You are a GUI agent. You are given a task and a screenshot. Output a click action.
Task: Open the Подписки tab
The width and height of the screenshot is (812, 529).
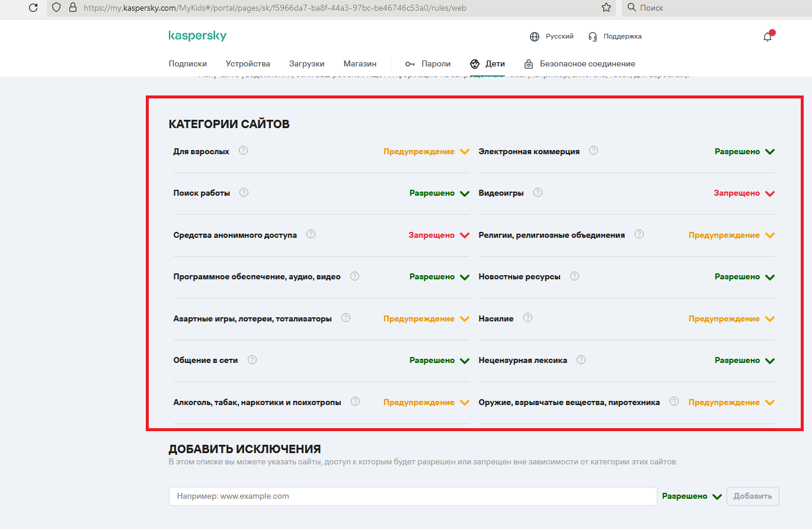click(188, 63)
